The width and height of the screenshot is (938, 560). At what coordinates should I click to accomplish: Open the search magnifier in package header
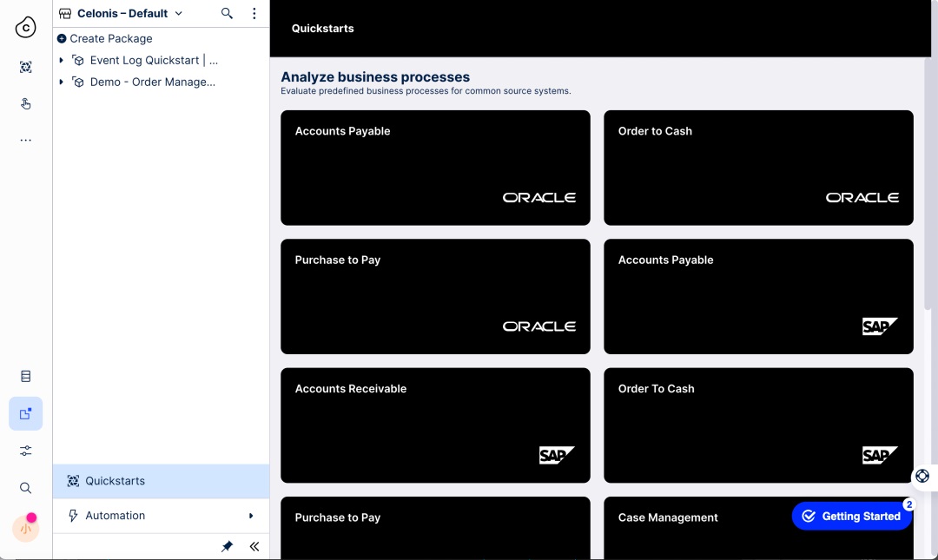tap(227, 13)
